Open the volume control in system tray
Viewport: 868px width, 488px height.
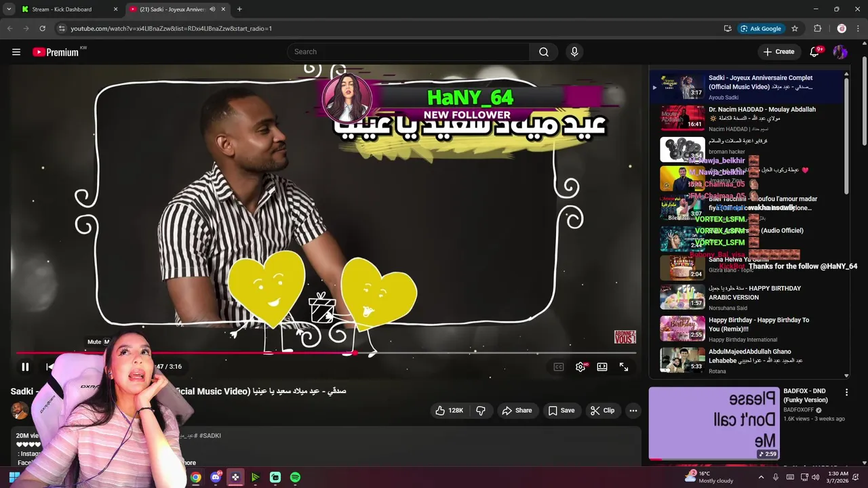click(x=815, y=477)
